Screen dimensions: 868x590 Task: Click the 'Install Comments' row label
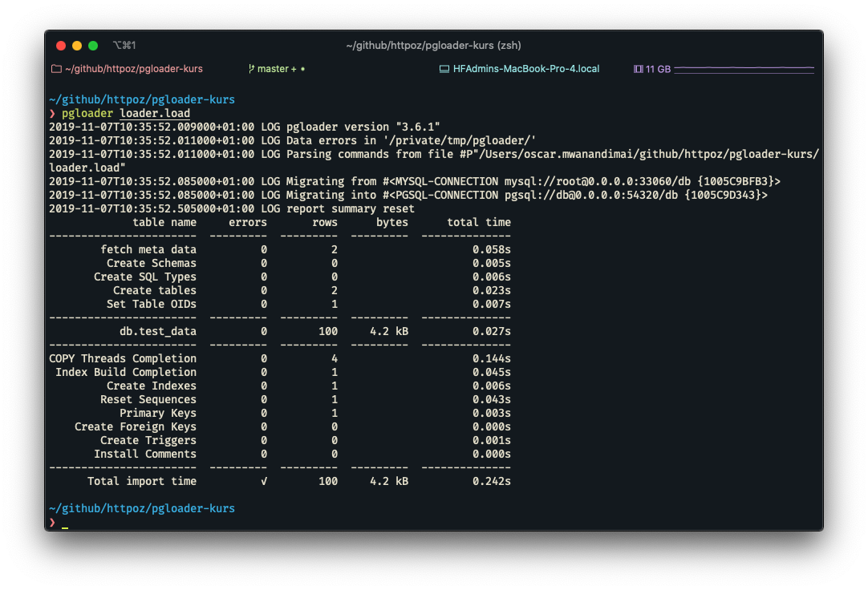tap(145, 454)
